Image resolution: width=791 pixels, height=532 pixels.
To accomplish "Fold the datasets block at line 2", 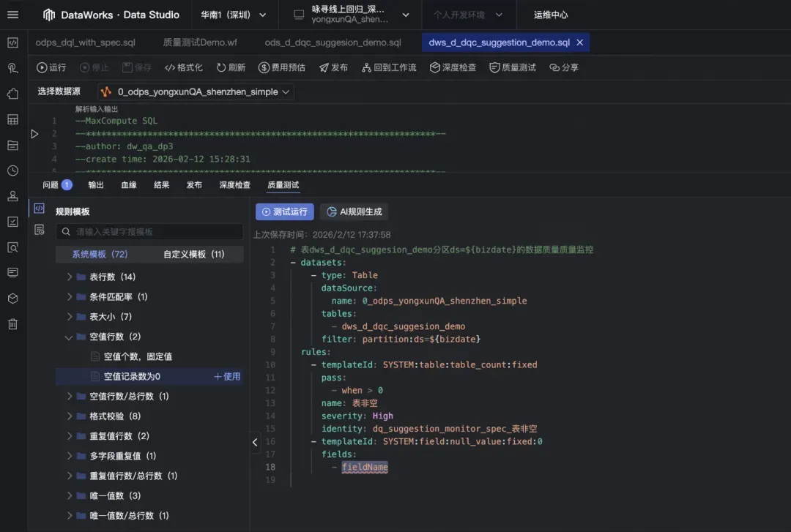I will pos(293,263).
